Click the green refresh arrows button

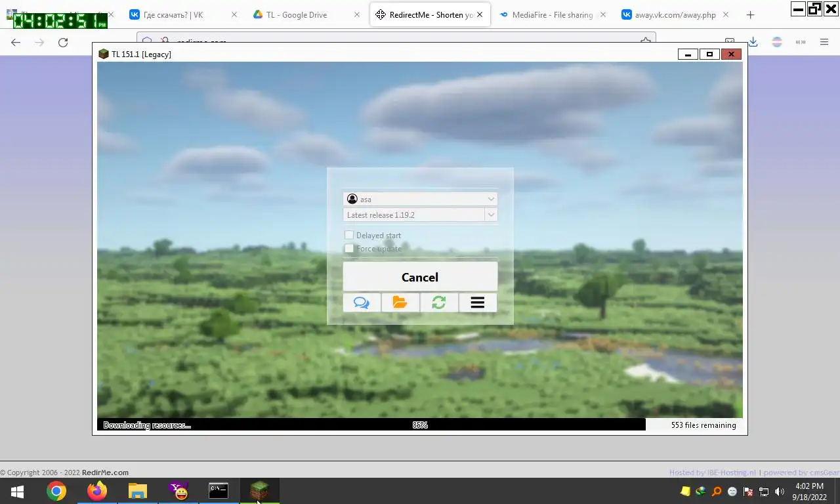click(x=439, y=303)
